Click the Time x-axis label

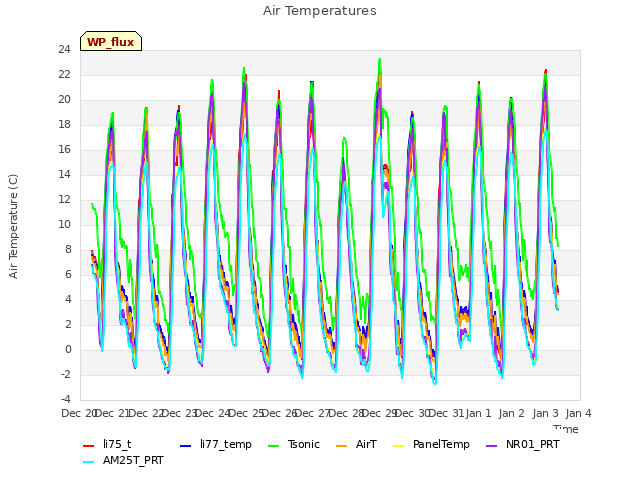565,429
